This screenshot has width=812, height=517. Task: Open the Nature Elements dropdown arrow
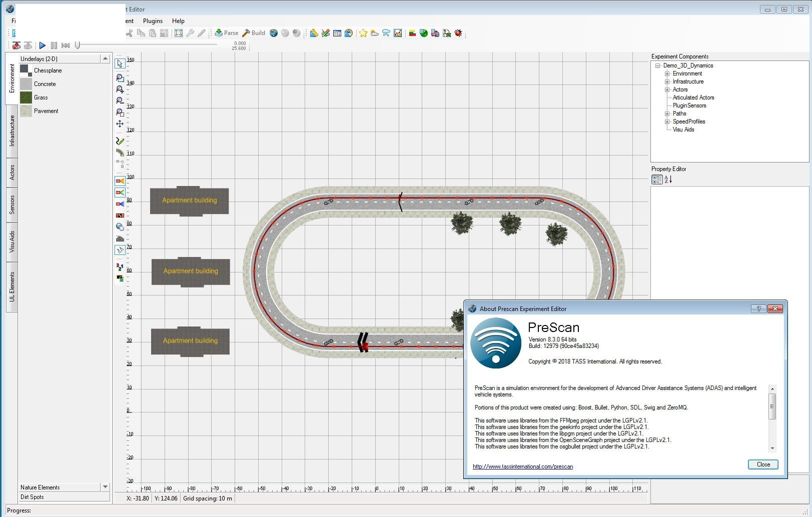pos(105,487)
